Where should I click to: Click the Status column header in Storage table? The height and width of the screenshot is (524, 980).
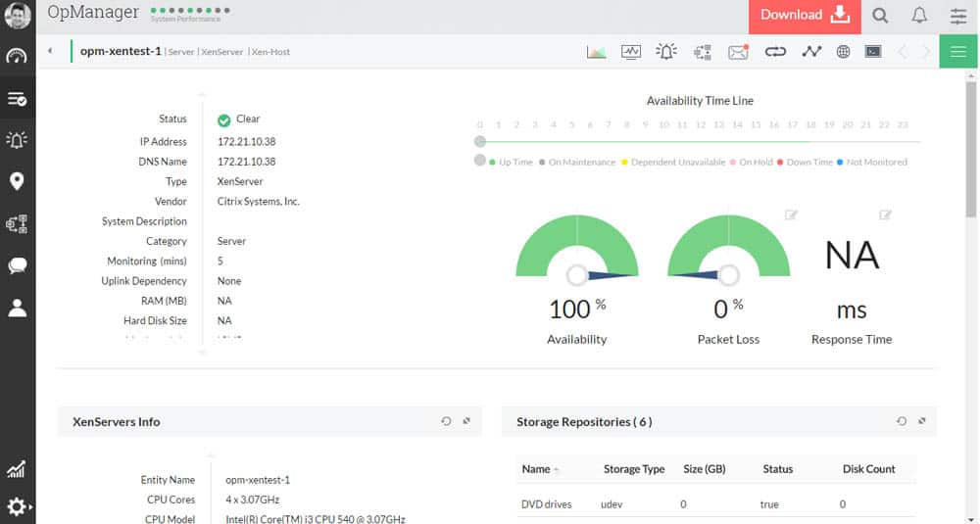point(777,469)
